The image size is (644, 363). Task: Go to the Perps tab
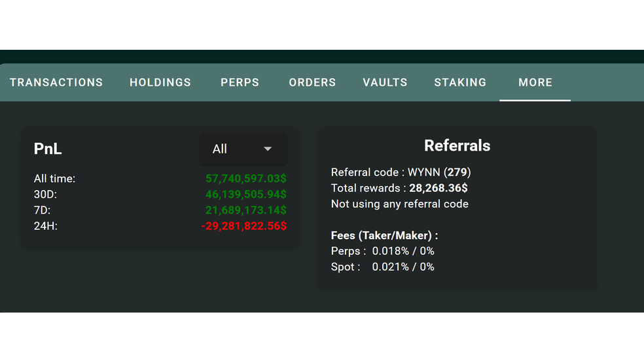pyautogui.click(x=240, y=83)
